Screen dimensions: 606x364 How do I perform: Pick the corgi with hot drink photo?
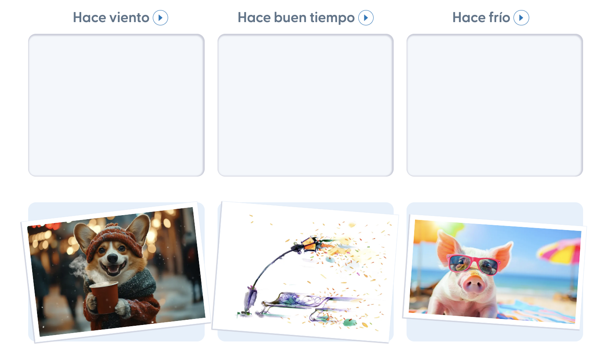tap(116, 272)
